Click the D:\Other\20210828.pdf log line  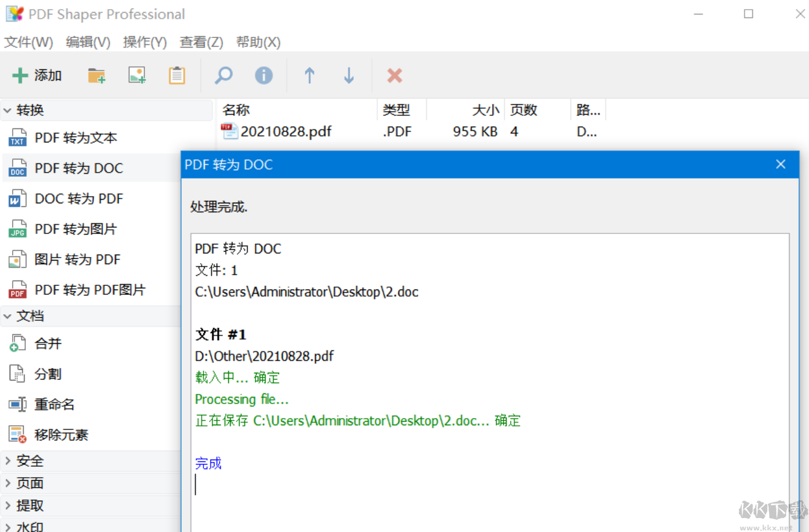pos(264,356)
